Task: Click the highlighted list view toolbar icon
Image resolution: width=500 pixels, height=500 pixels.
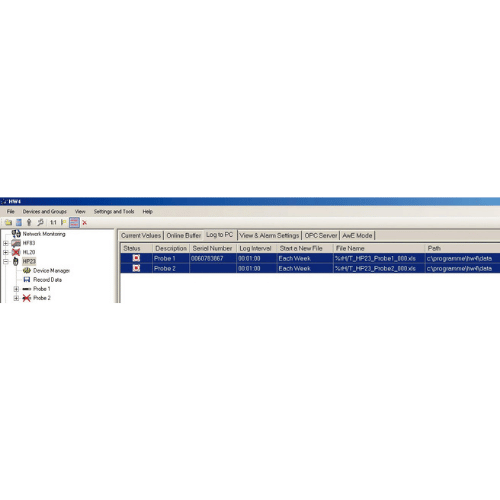Action: click(x=74, y=222)
